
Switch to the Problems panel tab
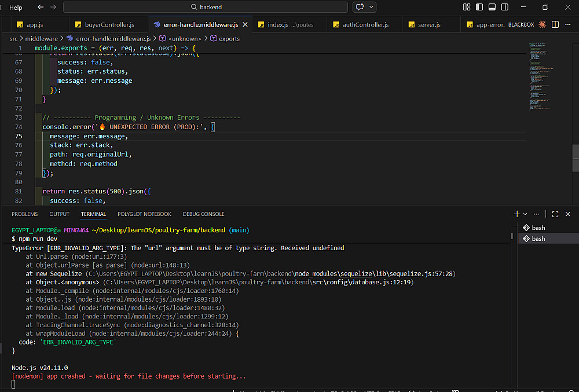point(24,214)
